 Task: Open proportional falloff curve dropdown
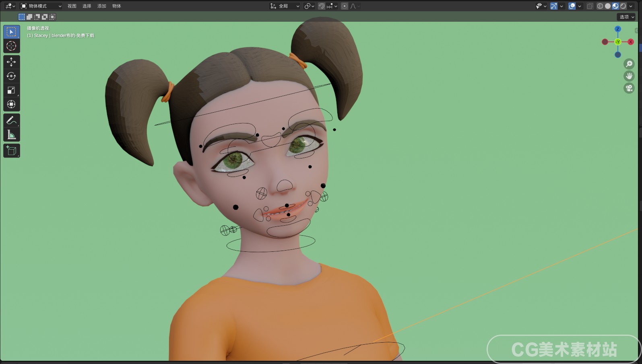coord(355,6)
